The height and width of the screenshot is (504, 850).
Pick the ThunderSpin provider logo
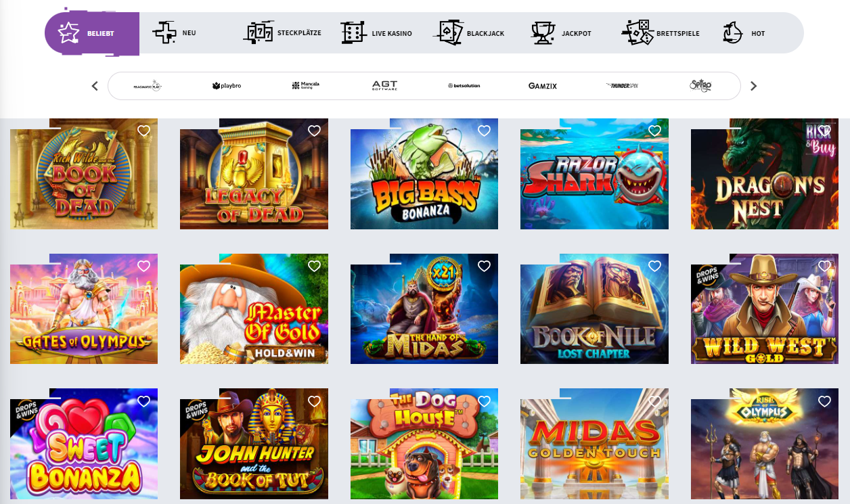coord(622,86)
